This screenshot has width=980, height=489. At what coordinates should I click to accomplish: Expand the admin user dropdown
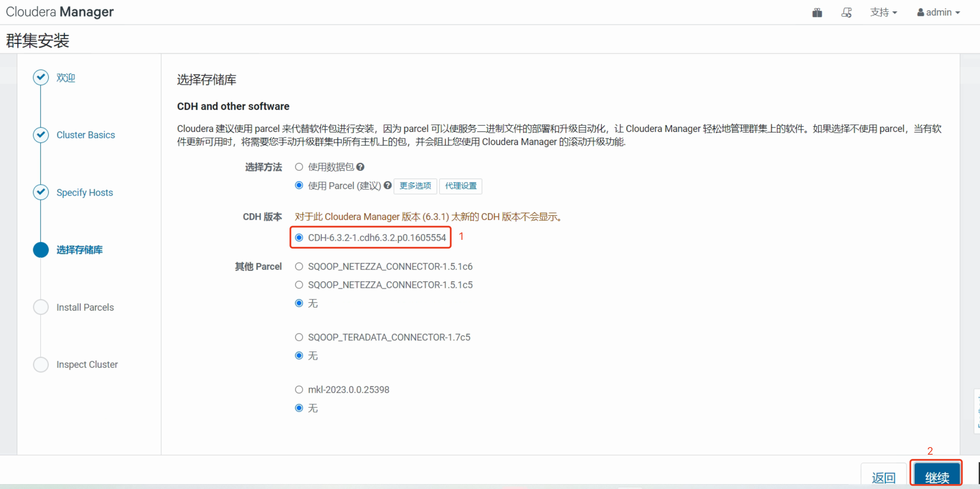pos(938,13)
